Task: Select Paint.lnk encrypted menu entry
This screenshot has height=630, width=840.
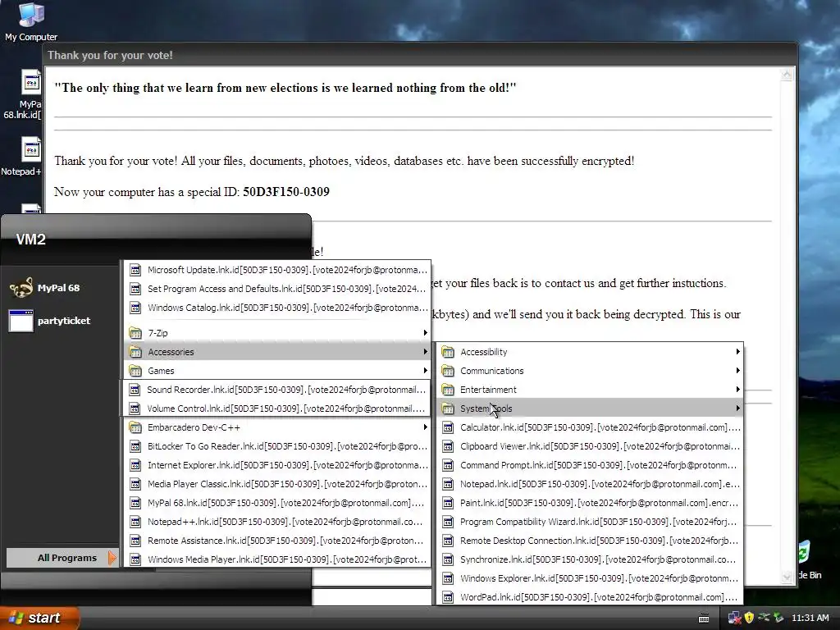Action: click(590, 503)
